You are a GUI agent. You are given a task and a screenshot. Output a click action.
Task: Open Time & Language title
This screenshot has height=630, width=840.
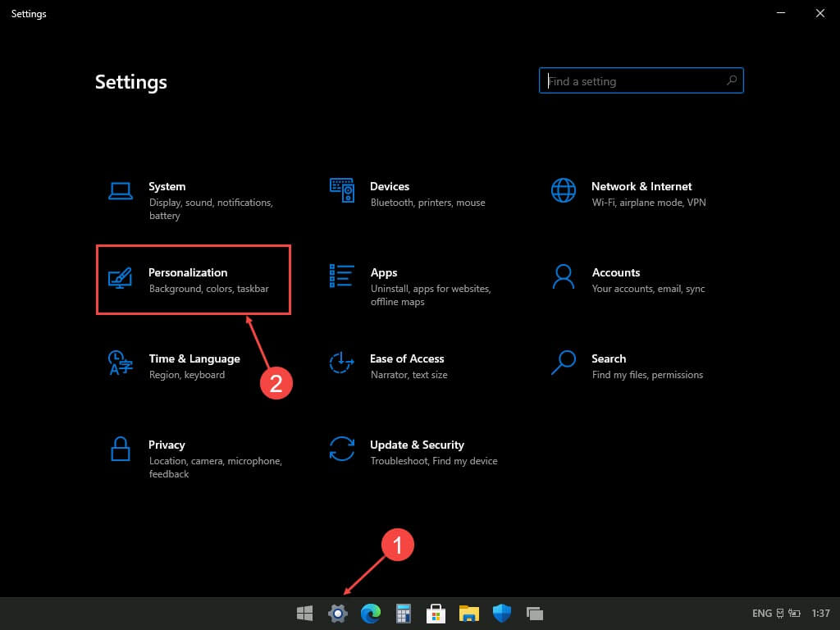(x=194, y=359)
